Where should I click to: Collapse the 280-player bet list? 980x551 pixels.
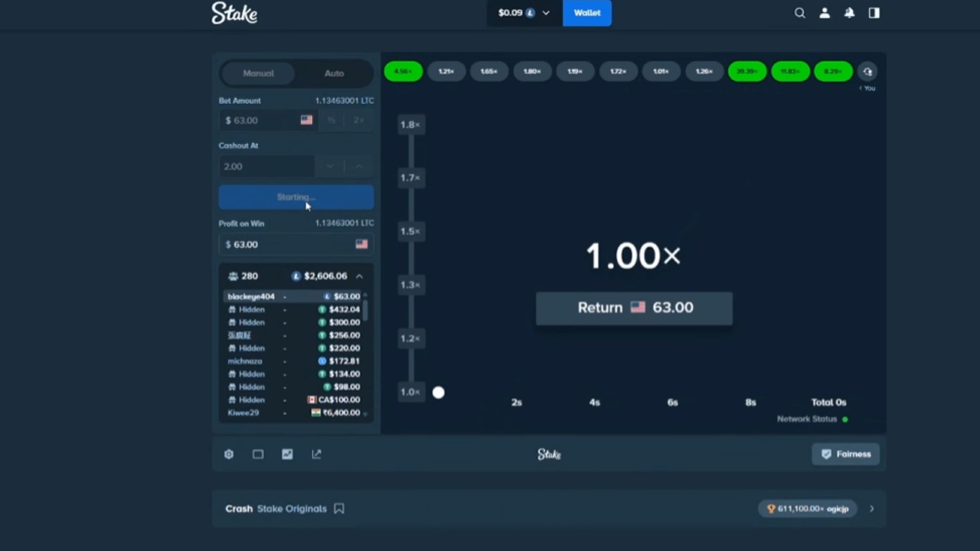coord(360,276)
